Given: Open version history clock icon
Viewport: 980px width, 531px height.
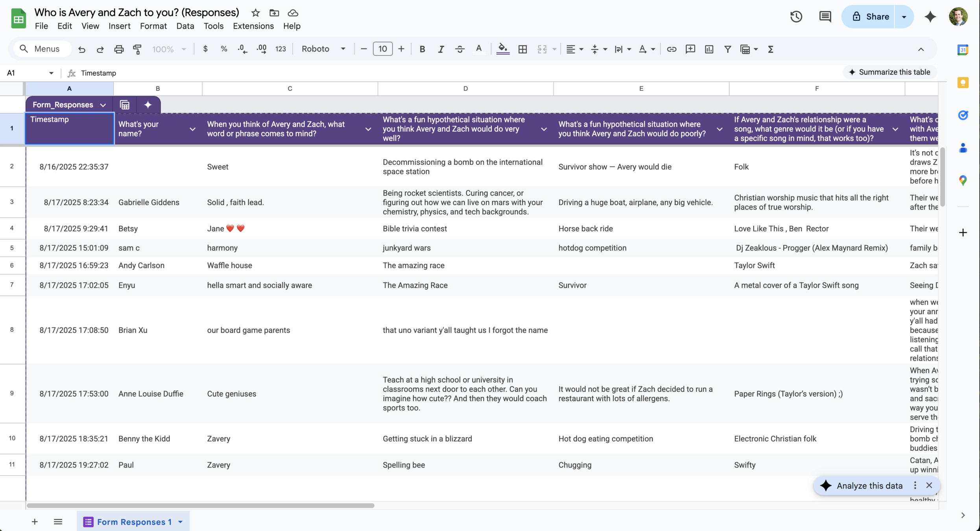Looking at the screenshot, I should (x=796, y=17).
